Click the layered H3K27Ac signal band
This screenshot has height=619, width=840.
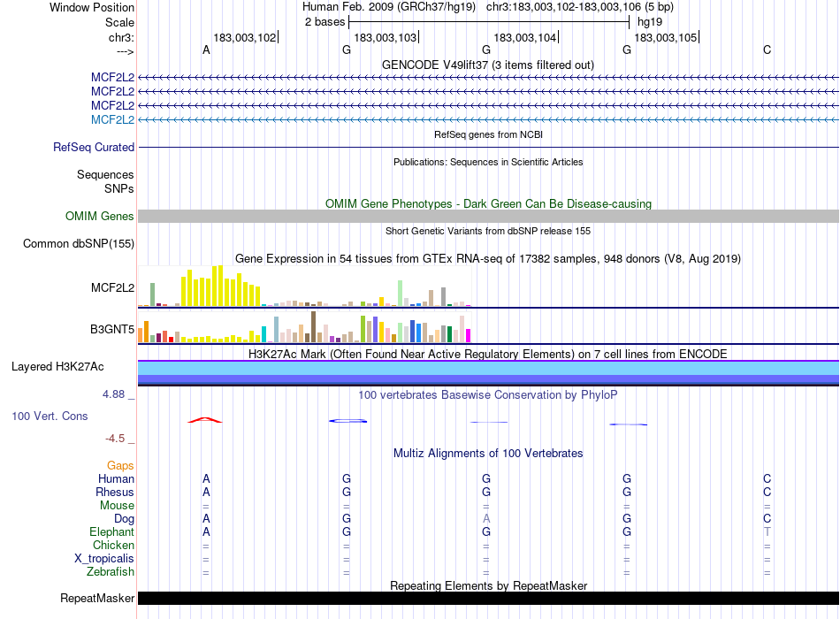coord(488,373)
